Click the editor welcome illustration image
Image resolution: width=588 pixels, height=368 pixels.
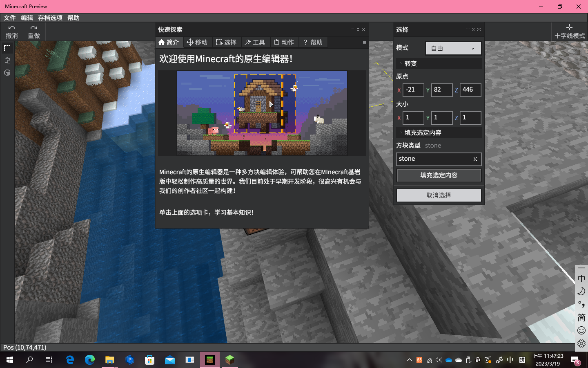pyautogui.click(x=262, y=113)
